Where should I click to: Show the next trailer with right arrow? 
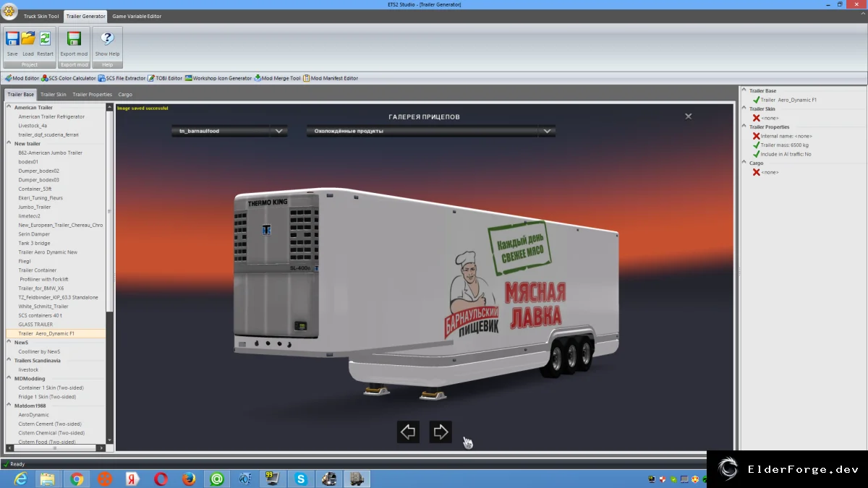(x=441, y=432)
